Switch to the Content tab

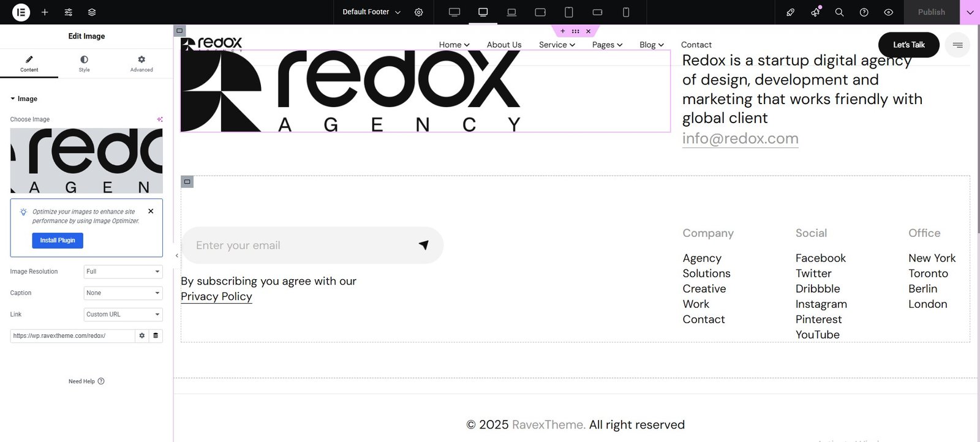pyautogui.click(x=29, y=64)
